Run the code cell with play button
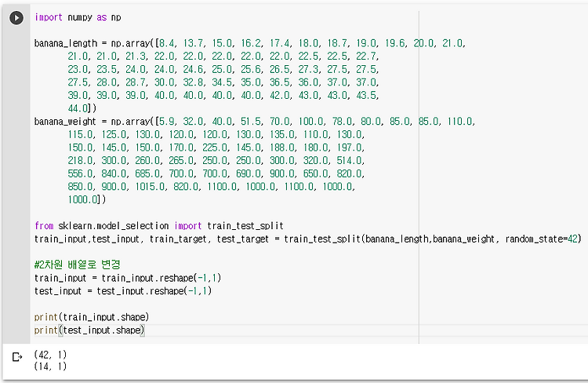This screenshot has height=383, width=588. tap(16, 17)
